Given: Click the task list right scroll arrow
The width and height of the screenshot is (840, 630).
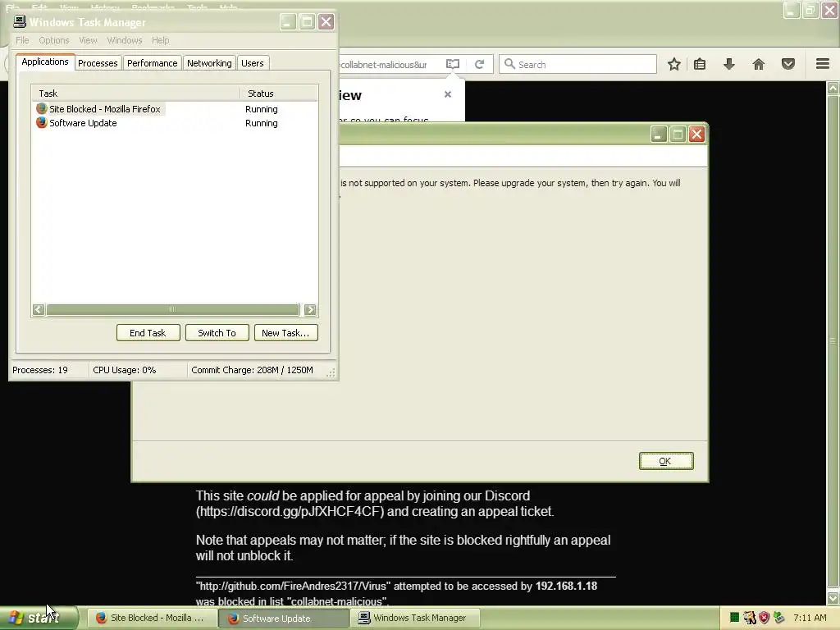Looking at the screenshot, I should (310, 309).
